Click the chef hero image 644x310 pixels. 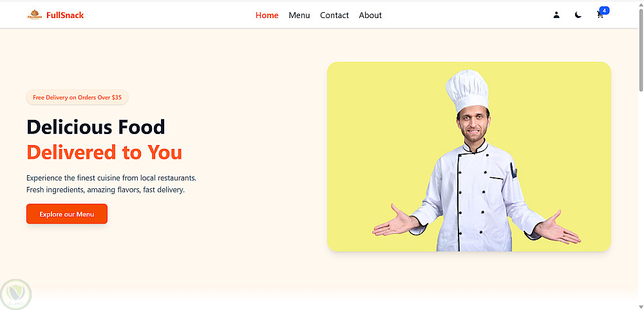469,157
